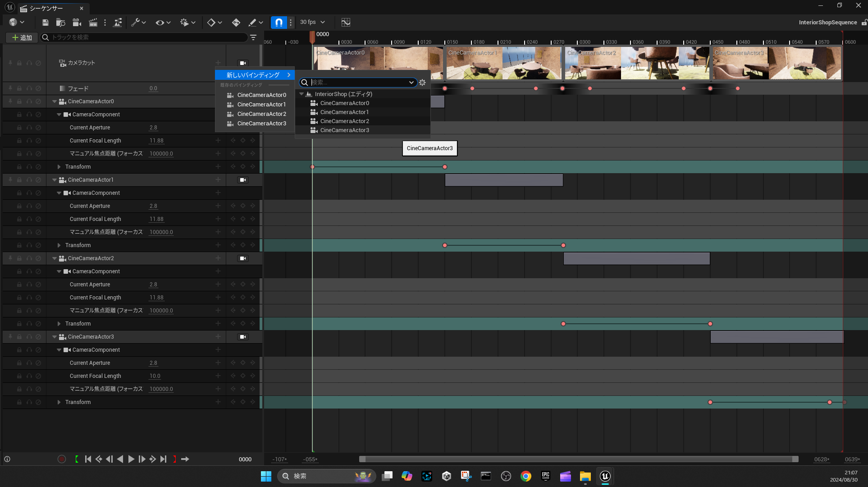Image resolution: width=868 pixels, height=487 pixels.
Task: Click the wrench Actions tool icon
Action: tap(135, 23)
